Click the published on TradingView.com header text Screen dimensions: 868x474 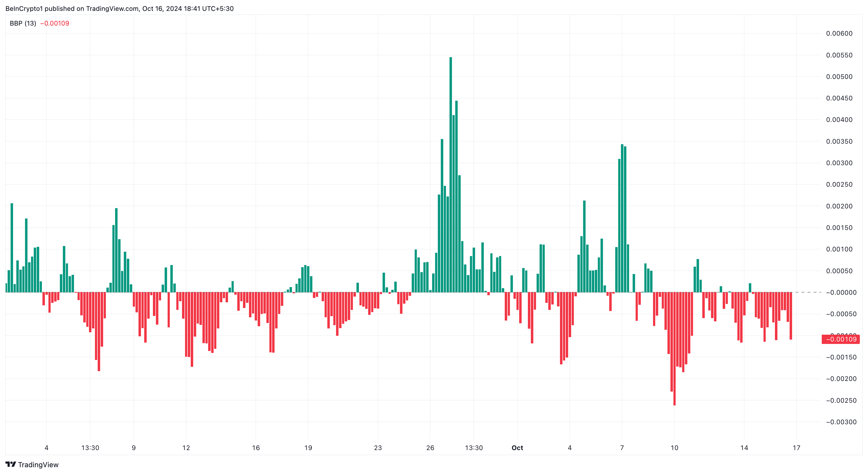[119, 8]
